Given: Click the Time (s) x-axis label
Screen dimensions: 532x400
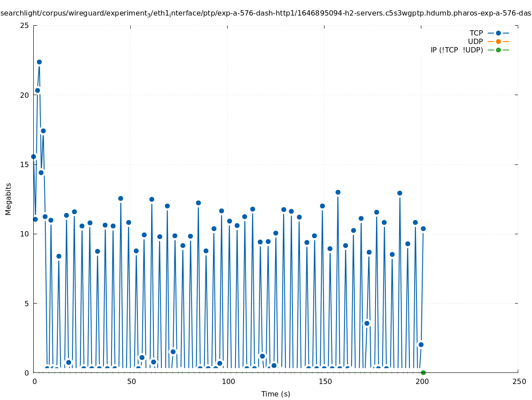Looking at the screenshot, I should (x=276, y=394).
